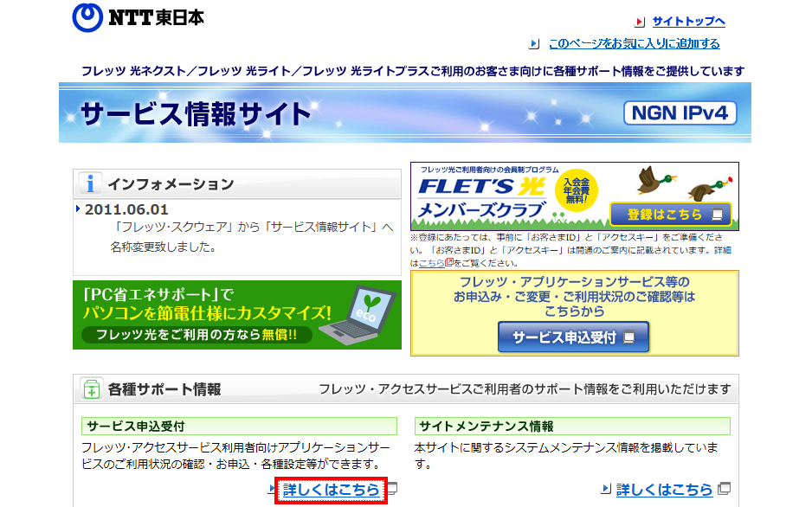Click the NTT東日本 logo
This screenshot has width=812, height=507.
(x=139, y=18)
